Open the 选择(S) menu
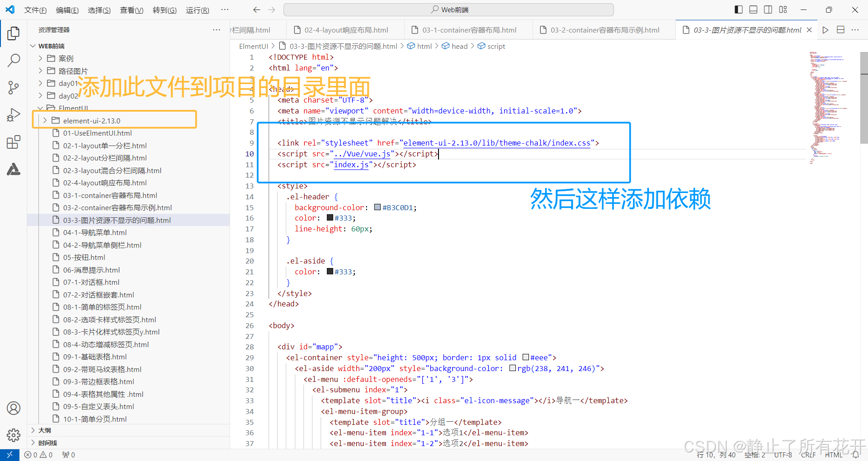868x461 pixels. (x=99, y=10)
